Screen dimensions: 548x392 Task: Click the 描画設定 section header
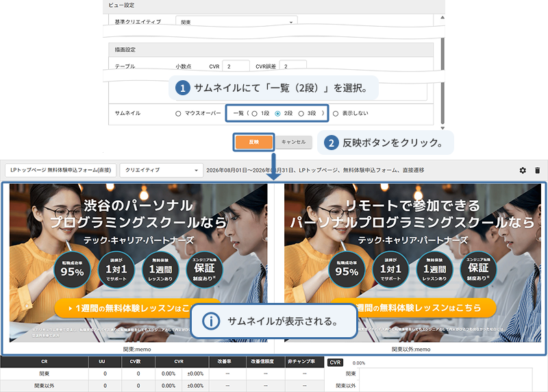[x=271, y=49]
